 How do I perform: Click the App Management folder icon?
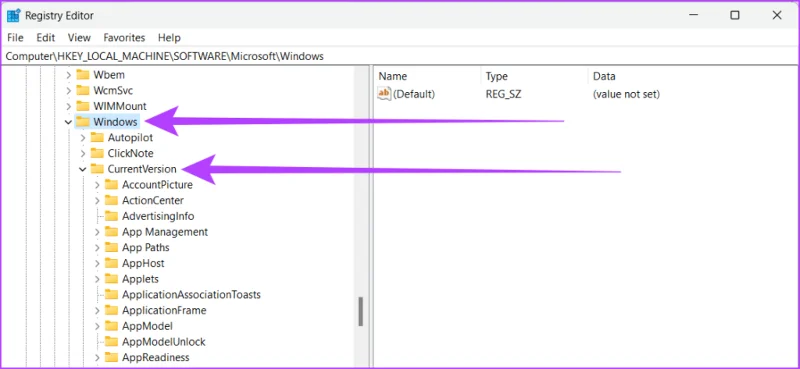click(x=111, y=232)
